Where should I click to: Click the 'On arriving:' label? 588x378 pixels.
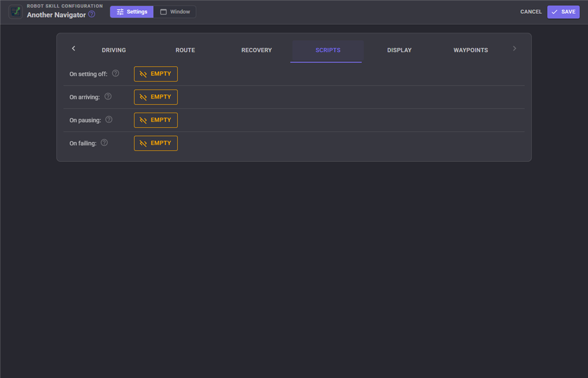[84, 97]
